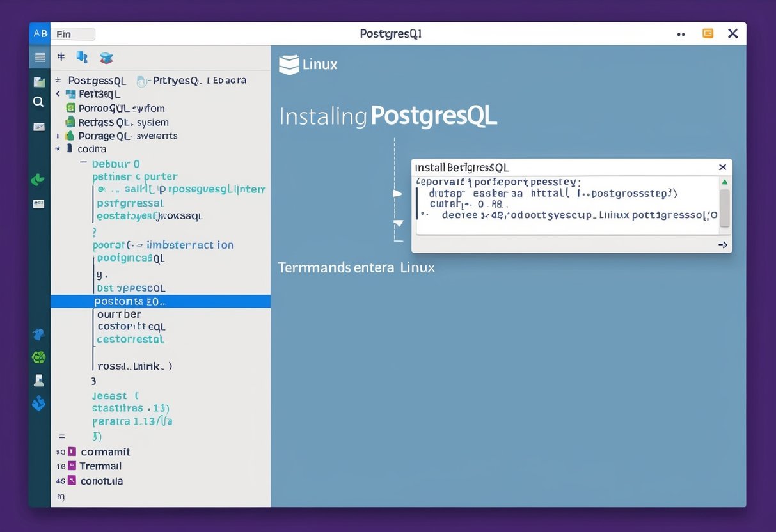This screenshot has width=776, height=532.
Task: Click the blue bird icon in the sidebar
Action: (40, 334)
